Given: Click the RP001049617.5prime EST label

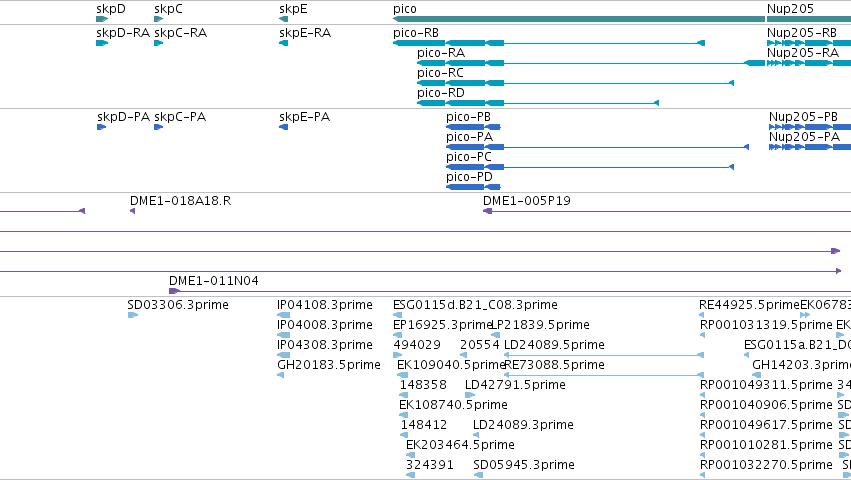Looking at the screenshot, I should pos(766,426).
